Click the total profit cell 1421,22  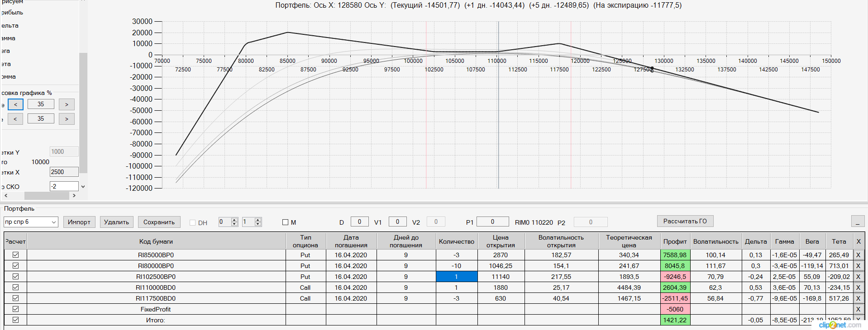[675, 320]
